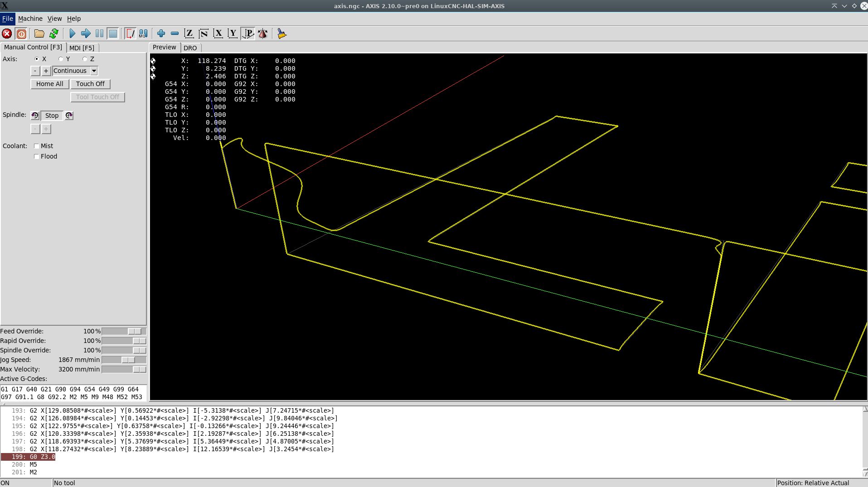Adjust the Max Velocity slider
The height and width of the screenshot is (487, 868).
(x=124, y=369)
